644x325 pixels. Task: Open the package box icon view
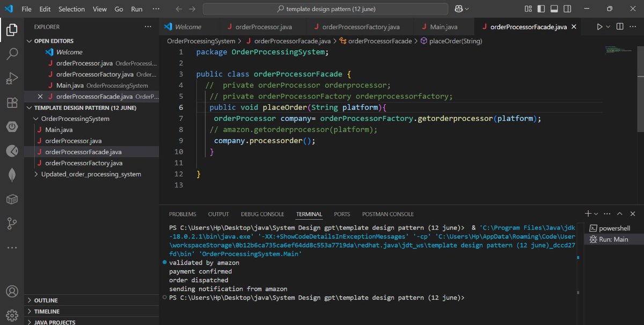pos(12,199)
